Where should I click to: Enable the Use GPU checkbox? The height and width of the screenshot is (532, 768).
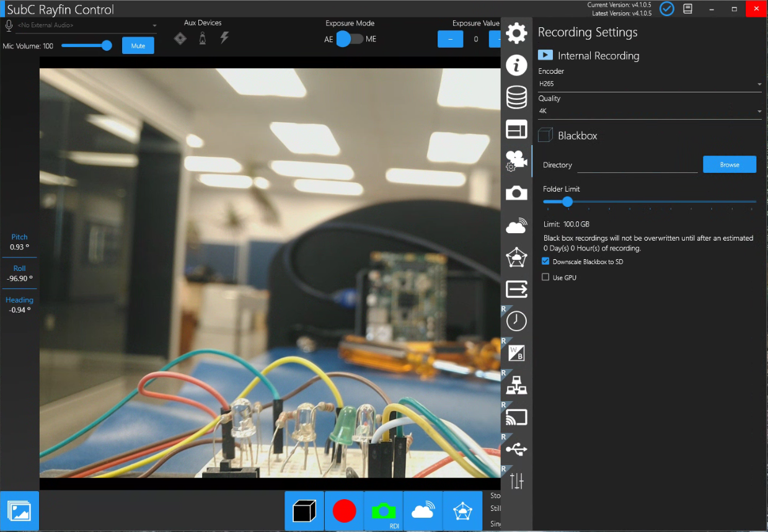tap(545, 278)
